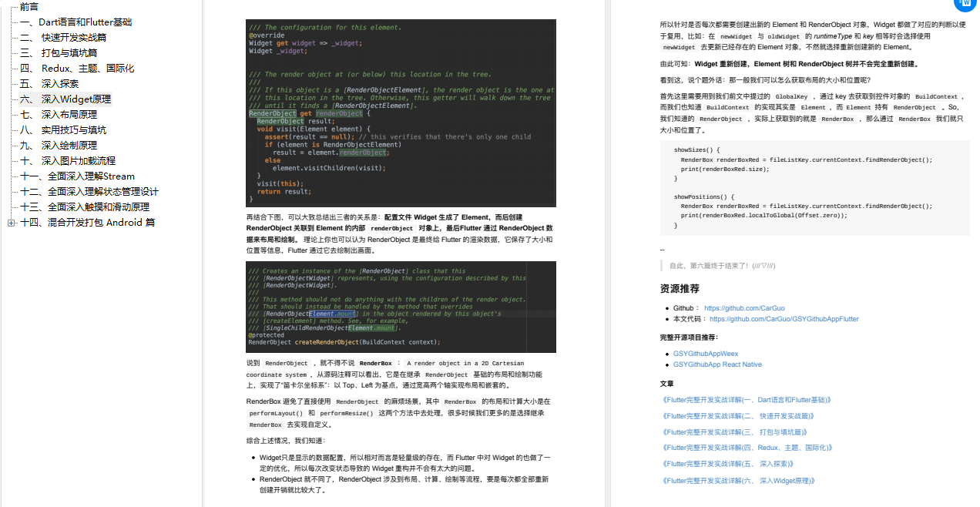Jump to chapter 五、深入探索
980x507 pixels.
(49, 83)
